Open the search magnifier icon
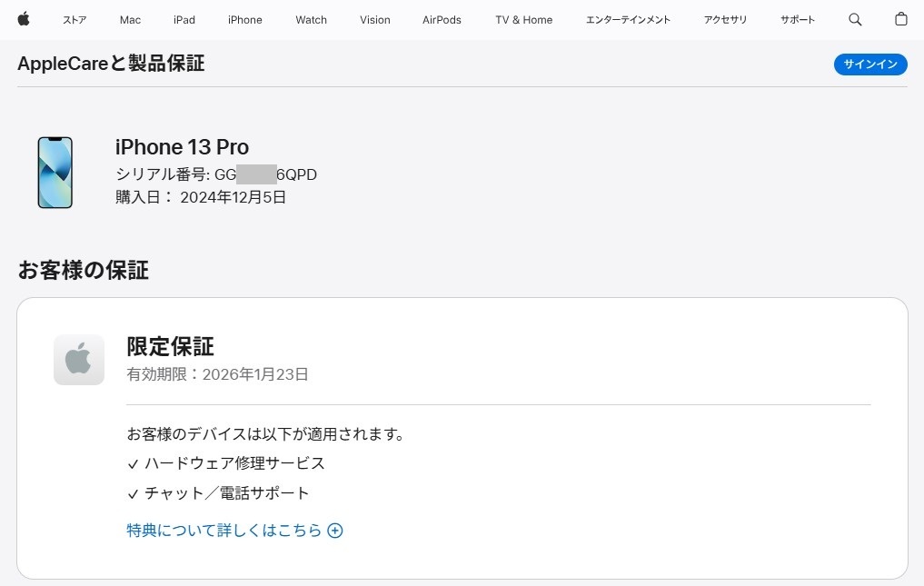Viewport: 924px width, 586px height. (855, 19)
